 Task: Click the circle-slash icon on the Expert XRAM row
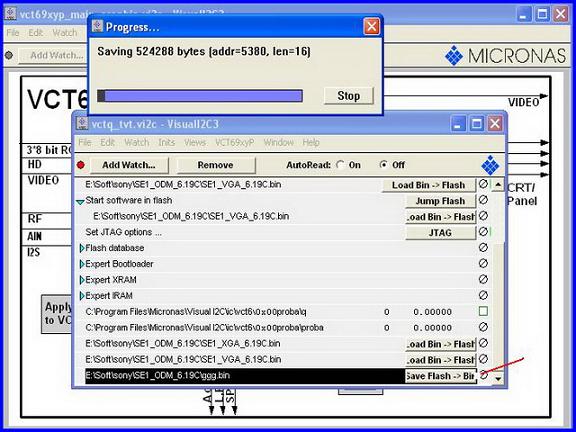483,279
